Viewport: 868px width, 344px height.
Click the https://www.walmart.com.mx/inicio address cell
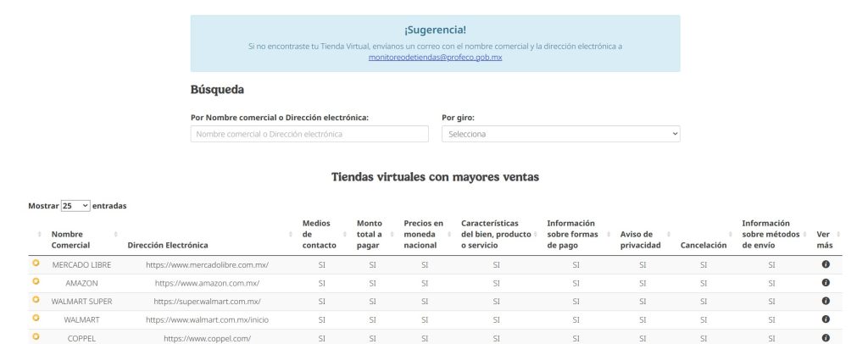[x=207, y=319]
